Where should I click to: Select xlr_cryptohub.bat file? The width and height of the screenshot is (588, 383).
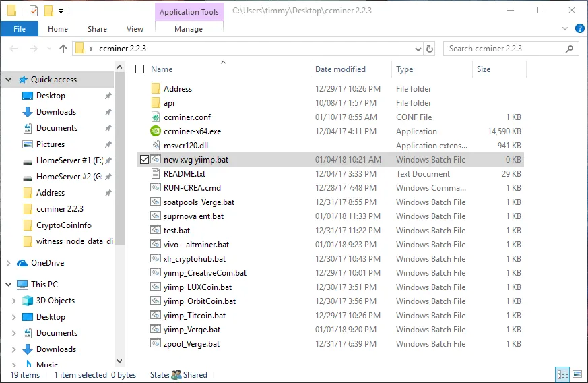pyautogui.click(x=195, y=259)
